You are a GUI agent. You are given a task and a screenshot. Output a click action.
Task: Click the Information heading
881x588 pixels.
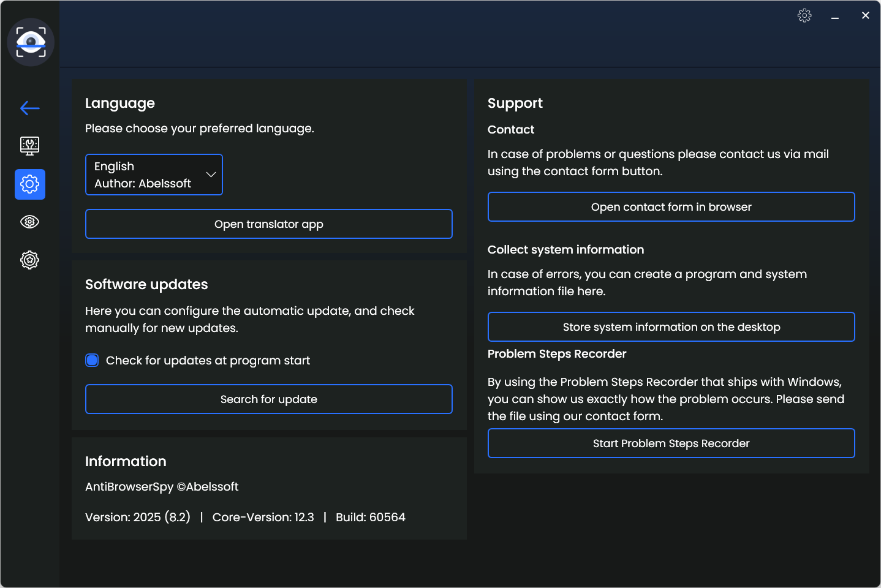click(126, 461)
